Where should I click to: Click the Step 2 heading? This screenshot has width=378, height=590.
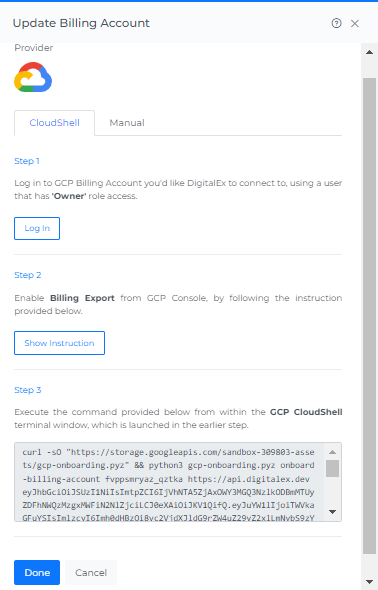click(27, 275)
